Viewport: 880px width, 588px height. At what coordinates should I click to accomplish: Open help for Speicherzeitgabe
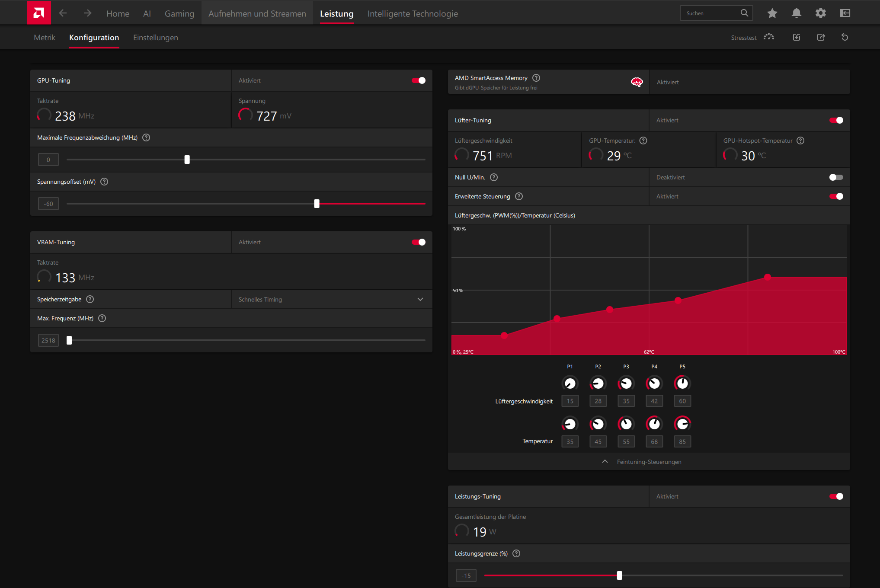[90, 299]
